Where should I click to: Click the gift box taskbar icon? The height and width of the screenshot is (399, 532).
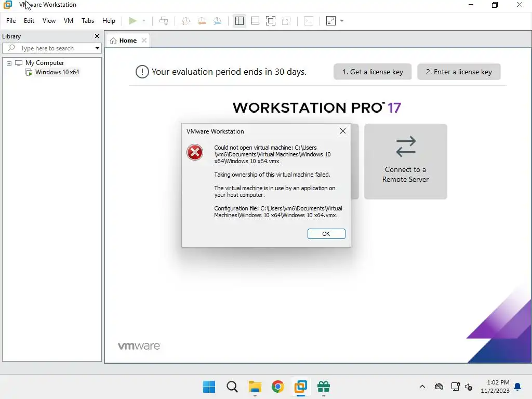[324, 387]
